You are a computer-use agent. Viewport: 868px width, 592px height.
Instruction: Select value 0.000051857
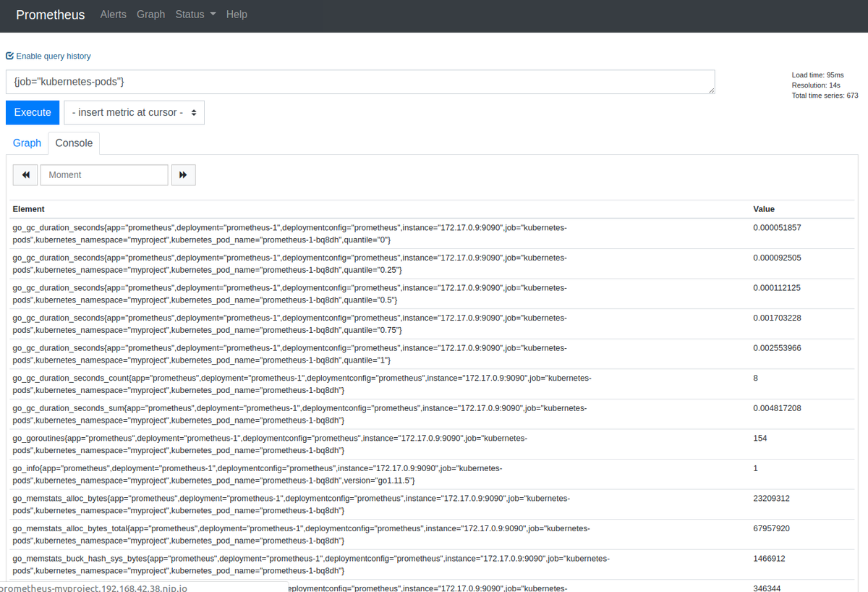pyautogui.click(x=777, y=227)
